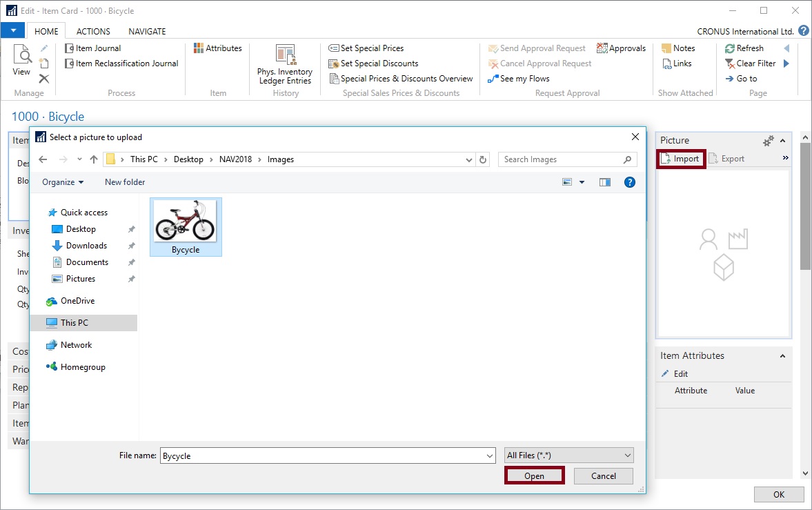Viewport: 812px width, 510px height.
Task: Expand the Organize dropdown menu
Action: [x=63, y=182]
